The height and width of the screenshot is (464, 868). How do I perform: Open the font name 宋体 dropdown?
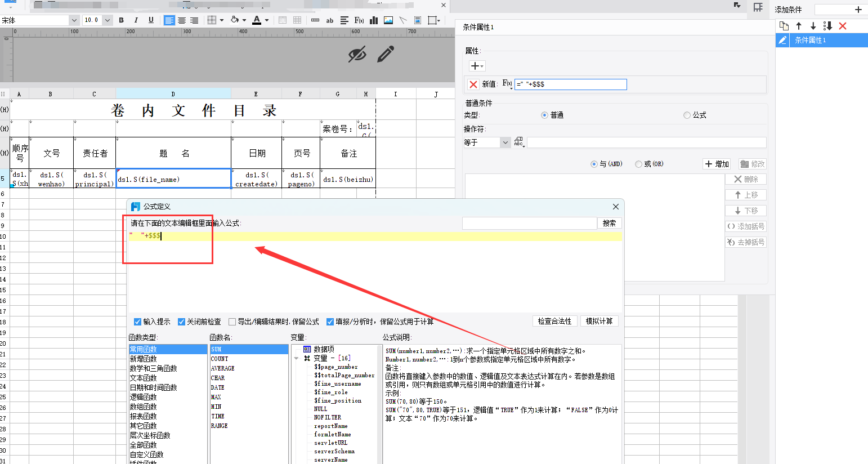(x=74, y=20)
